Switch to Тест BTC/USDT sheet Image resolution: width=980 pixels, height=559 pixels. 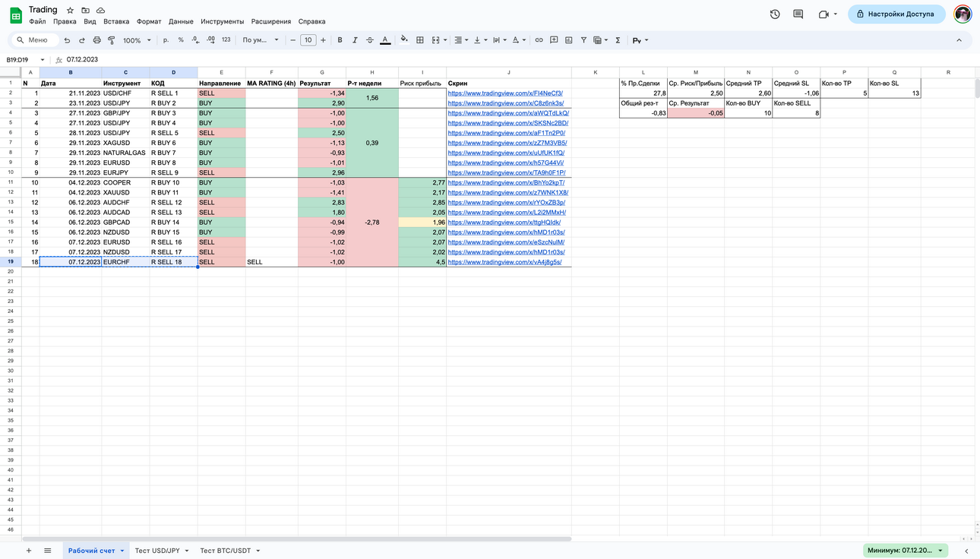(x=225, y=551)
